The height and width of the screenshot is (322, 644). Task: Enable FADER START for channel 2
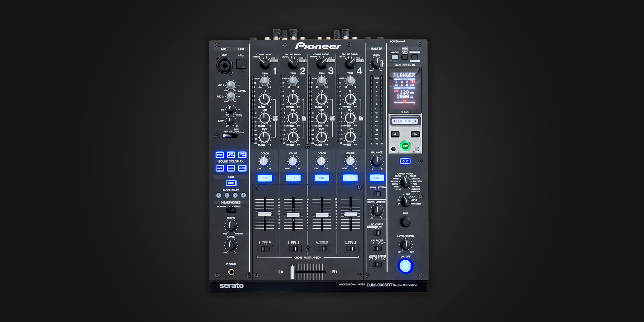tap(227, 195)
